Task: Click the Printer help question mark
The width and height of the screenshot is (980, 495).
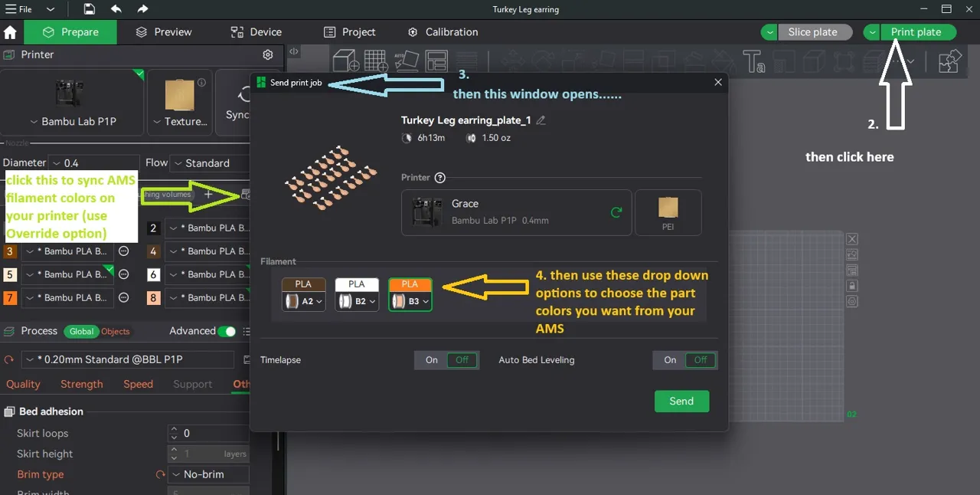Action: [439, 178]
